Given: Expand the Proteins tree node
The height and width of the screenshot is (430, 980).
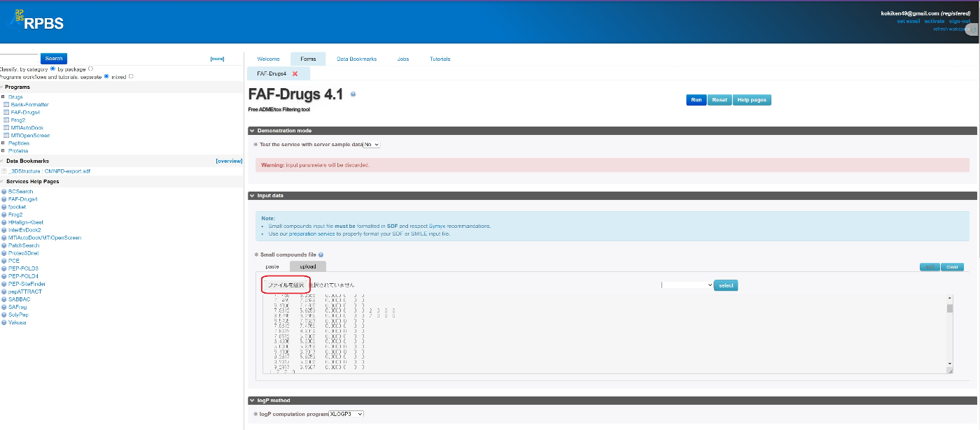Looking at the screenshot, I should pyautogui.click(x=3, y=151).
